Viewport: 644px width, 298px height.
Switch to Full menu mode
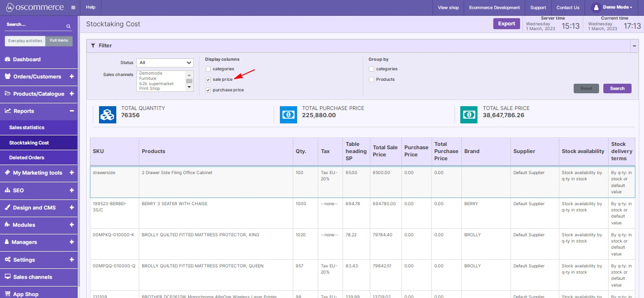(59, 41)
